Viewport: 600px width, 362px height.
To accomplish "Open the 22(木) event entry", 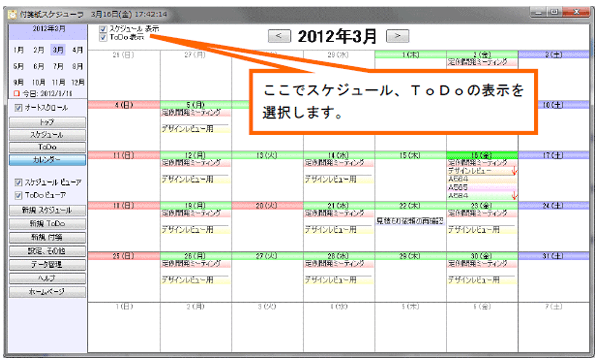I will pyautogui.click(x=410, y=221).
